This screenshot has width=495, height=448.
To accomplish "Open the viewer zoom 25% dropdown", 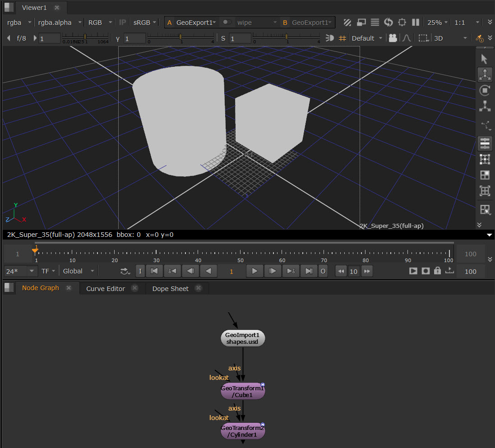I will [437, 23].
